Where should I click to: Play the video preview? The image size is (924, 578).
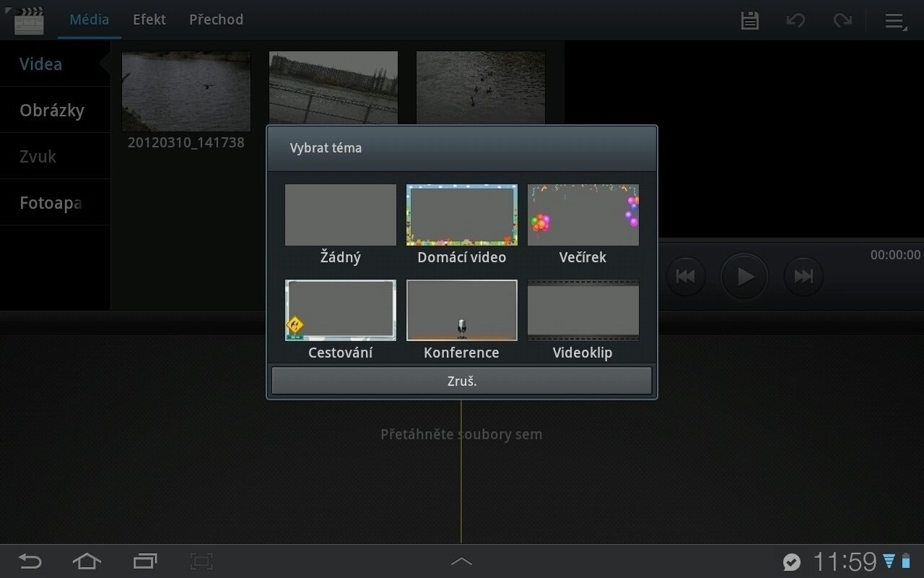tap(744, 276)
